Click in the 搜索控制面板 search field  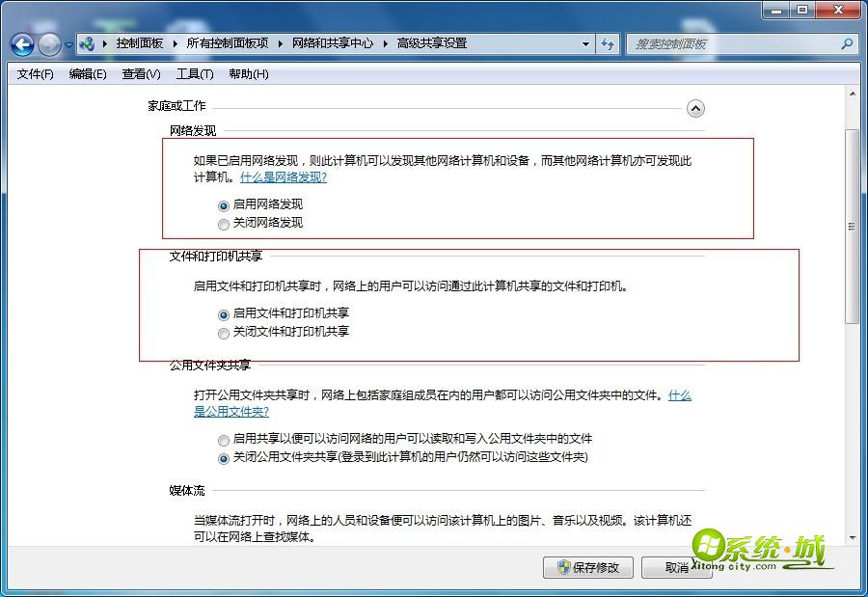click(733, 43)
